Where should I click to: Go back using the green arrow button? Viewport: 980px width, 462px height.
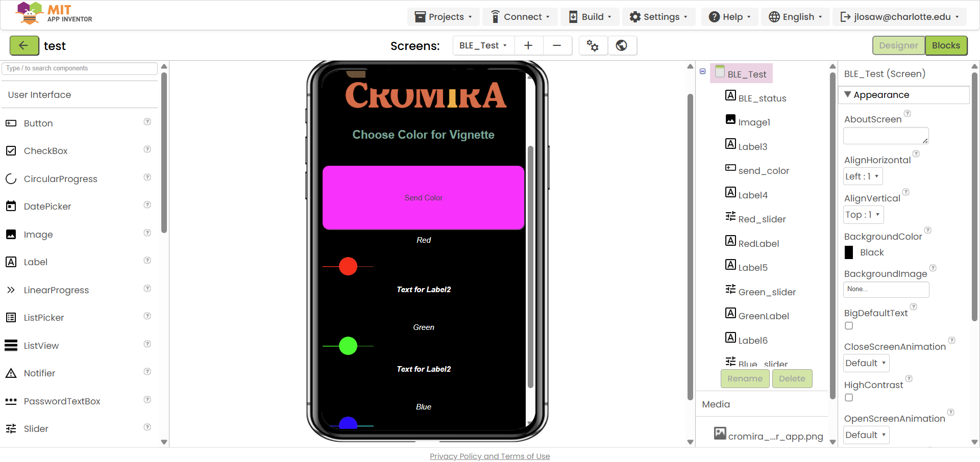24,45
